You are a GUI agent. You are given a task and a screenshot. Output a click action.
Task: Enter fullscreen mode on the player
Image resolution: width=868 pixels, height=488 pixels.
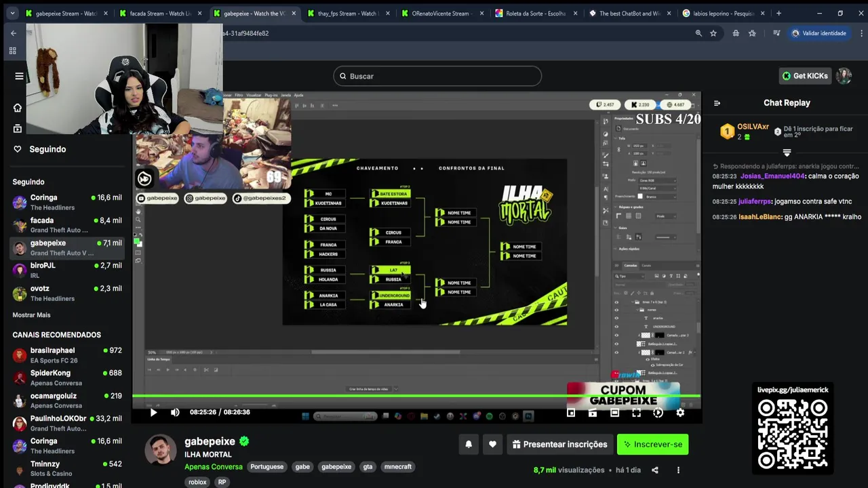(637, 412)
